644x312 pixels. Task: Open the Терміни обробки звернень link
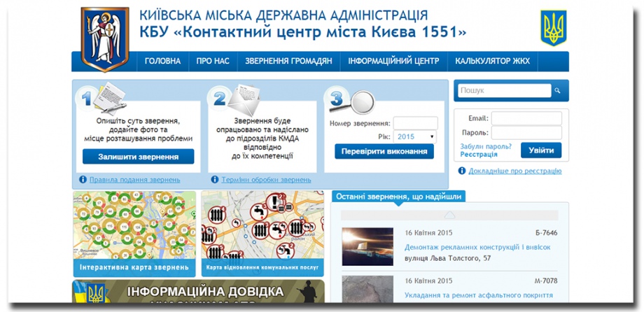[266, 179]
